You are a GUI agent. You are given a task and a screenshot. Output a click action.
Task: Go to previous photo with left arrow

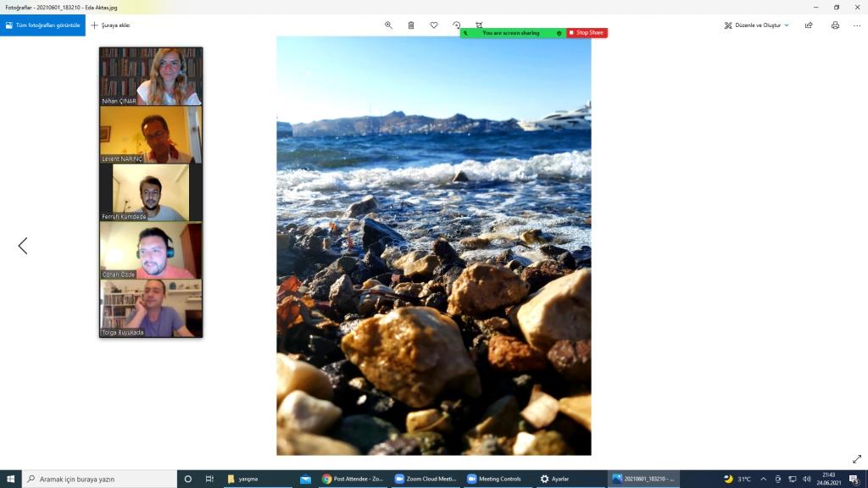point(23,246)
